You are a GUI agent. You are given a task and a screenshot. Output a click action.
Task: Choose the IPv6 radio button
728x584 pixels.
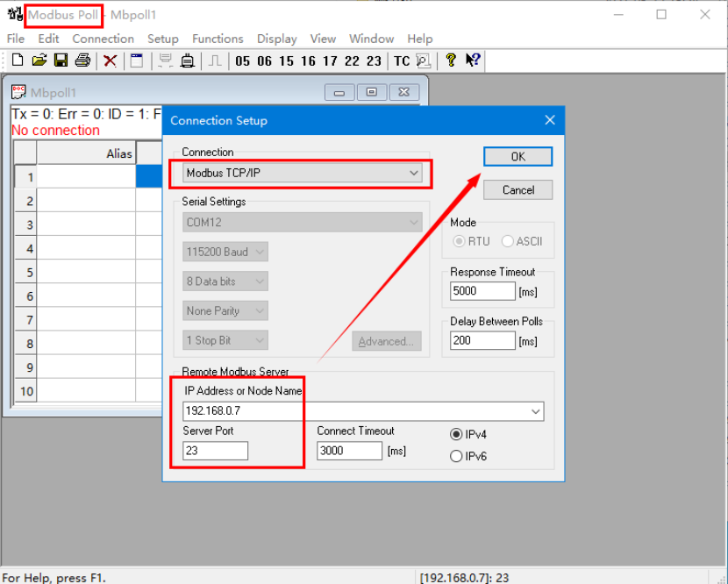[x=456, y=456]
